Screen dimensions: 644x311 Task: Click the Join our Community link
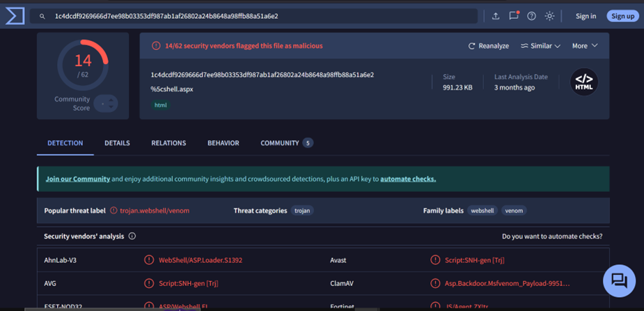point(77,179)
